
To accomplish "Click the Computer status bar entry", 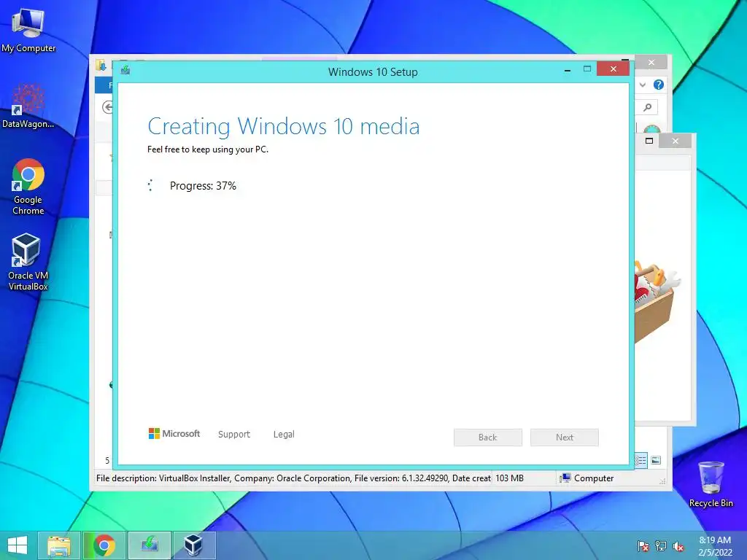I will 587,478.
